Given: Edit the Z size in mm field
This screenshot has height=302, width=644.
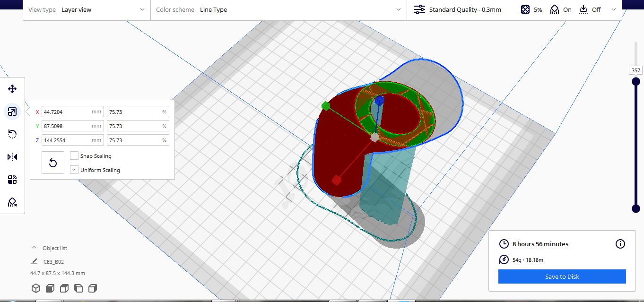Looking at the screenshot, I should [x=73, y=140].
